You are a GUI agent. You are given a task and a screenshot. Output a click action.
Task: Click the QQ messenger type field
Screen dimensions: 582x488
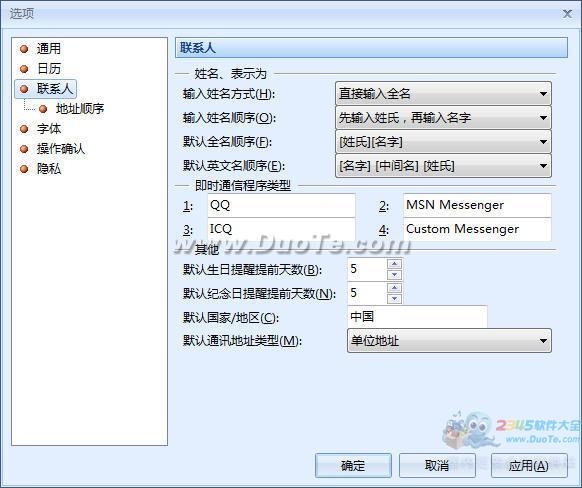pyautogui.click(x=281, y=205)
